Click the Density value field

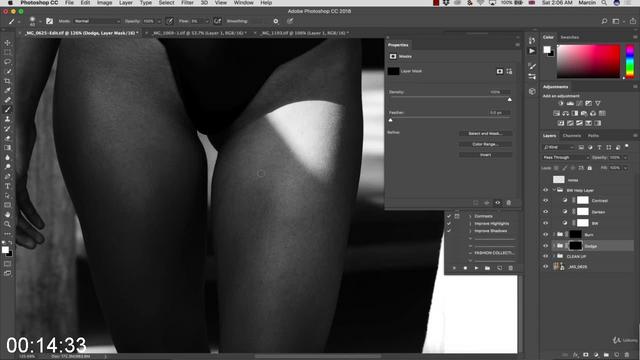[x=500, y=92]
